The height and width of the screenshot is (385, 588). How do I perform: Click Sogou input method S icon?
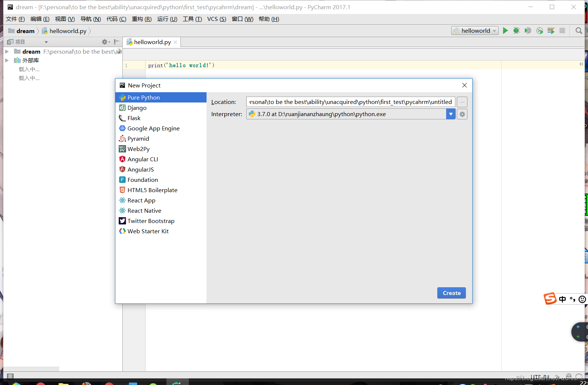pyautogui.click(x=550, y=299)
